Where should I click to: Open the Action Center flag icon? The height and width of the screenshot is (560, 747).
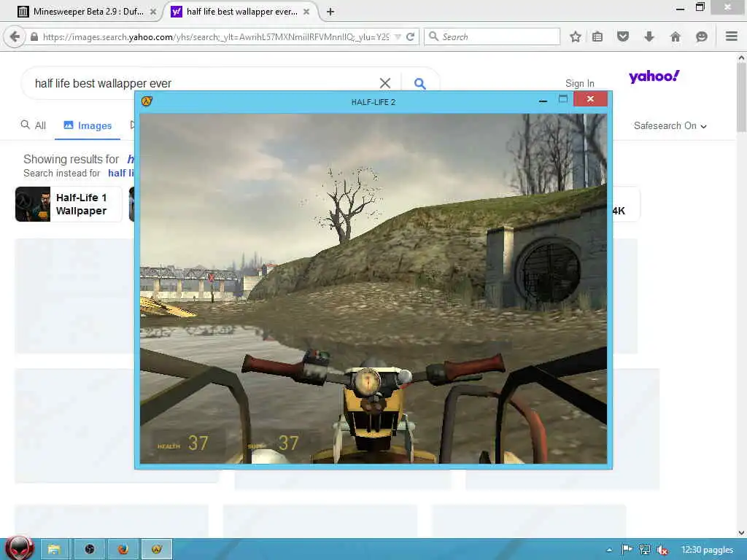pyautogui.click(x=627, y=550)
